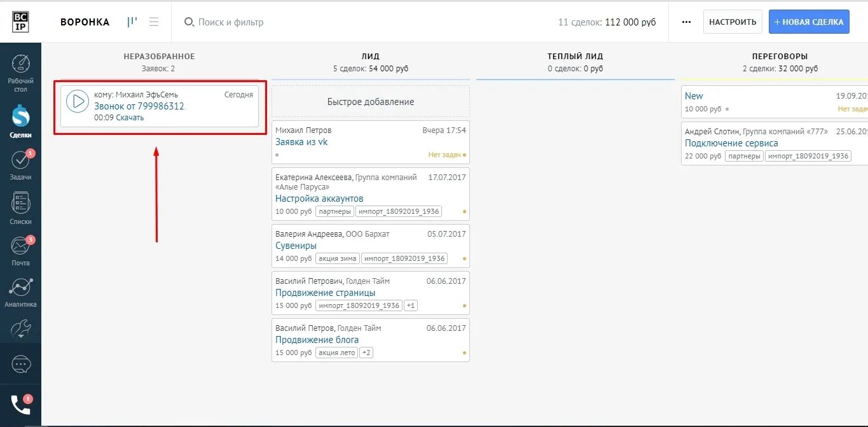Open the Заявка из vk deal
868x427 pixels.
click(301, 142)
